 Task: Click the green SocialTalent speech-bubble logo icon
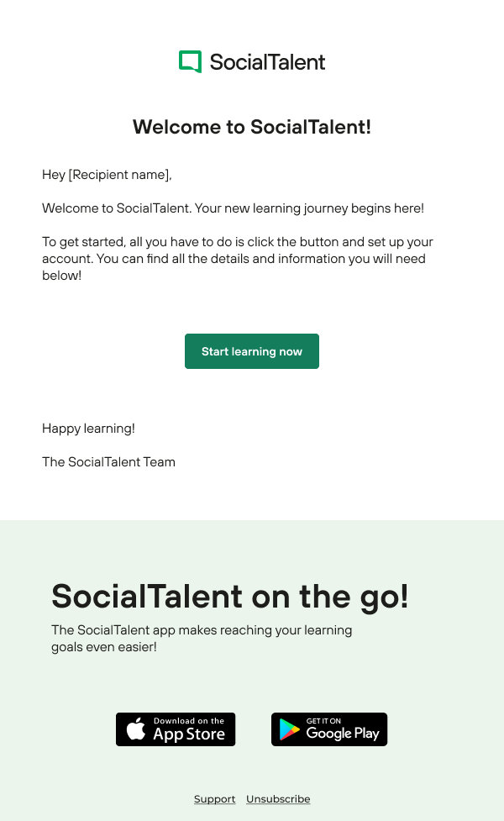tap(191, 61)
